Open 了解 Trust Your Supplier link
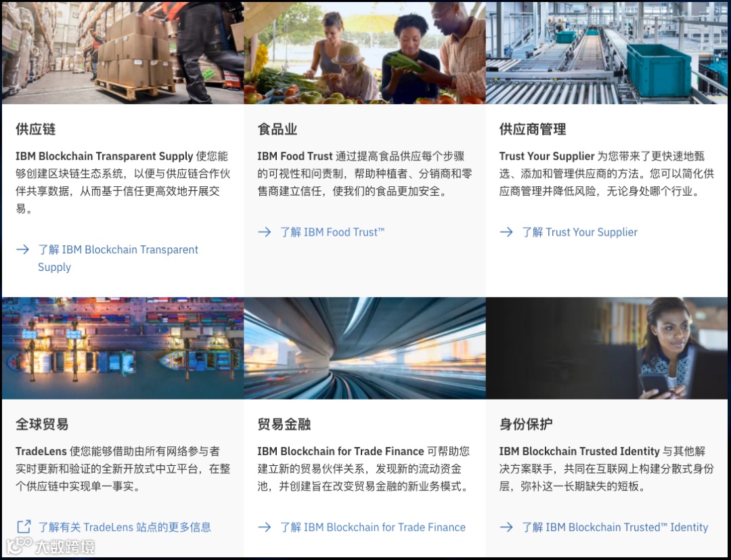731x560 pixels. 579,232
